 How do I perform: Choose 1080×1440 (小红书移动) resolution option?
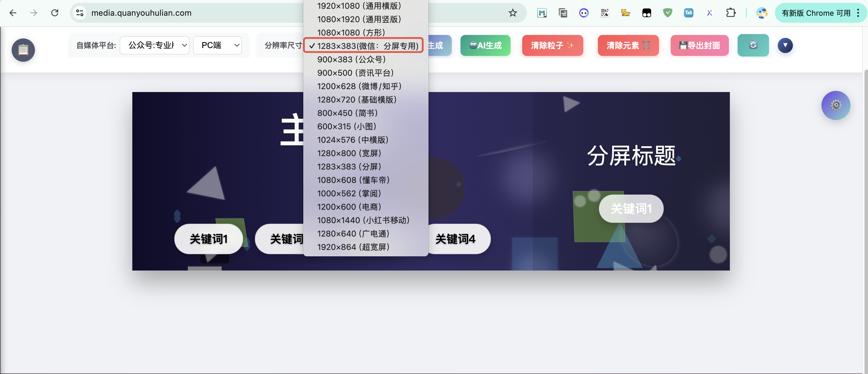point(363,220)
